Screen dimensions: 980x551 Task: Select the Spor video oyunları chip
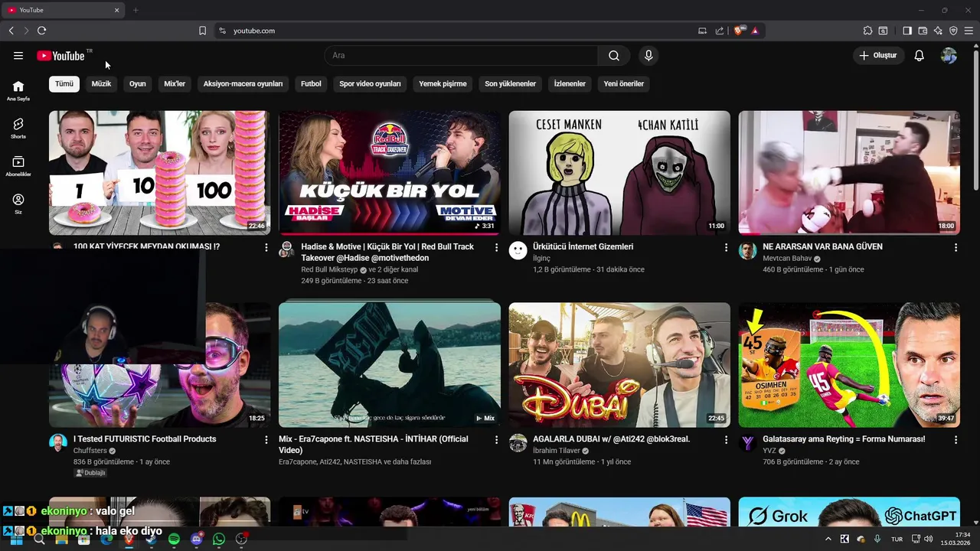pos(370,83)
